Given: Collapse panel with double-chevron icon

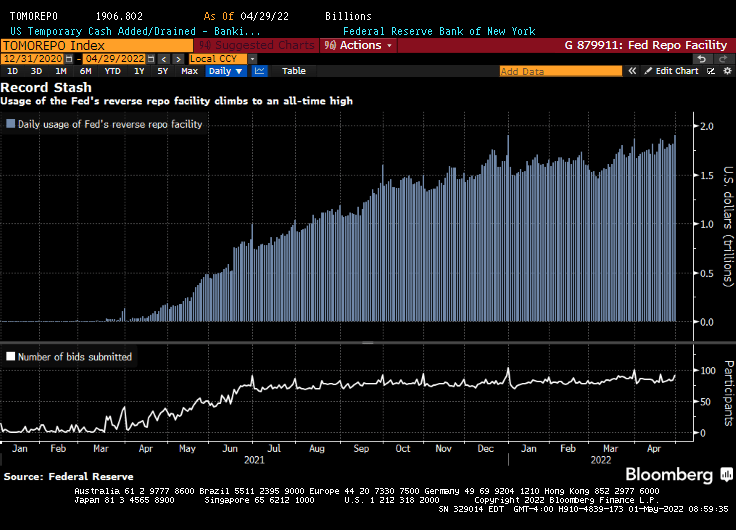Looking at the screenshot, I should (630, 72).
